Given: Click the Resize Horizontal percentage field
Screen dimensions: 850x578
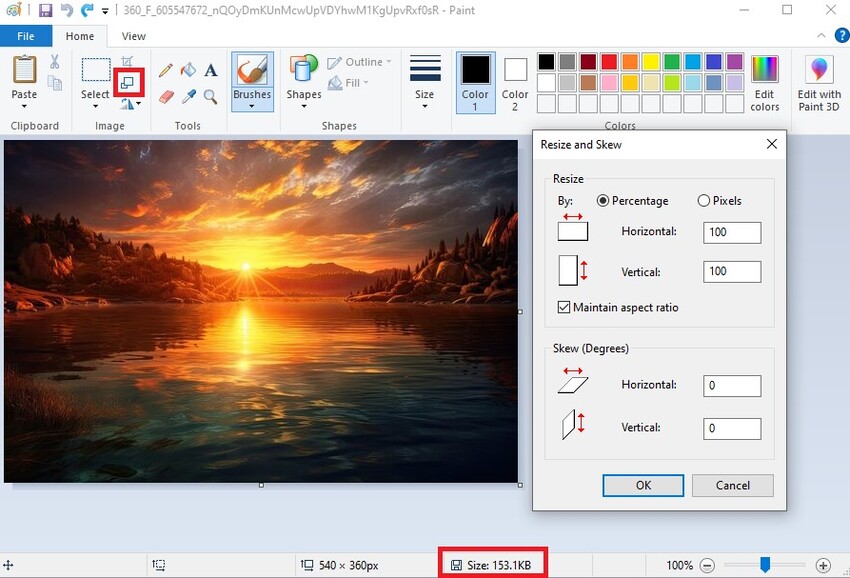Looking at the screenshot, I should [732, 232].
